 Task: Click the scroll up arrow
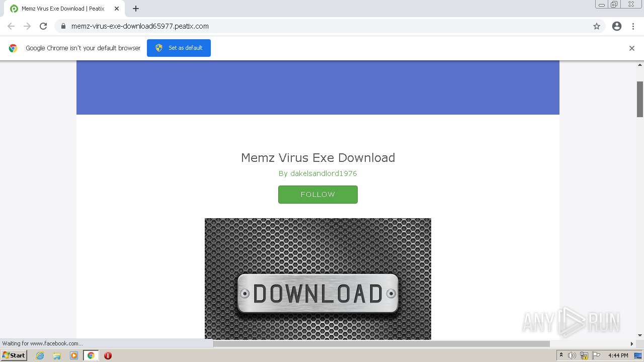[x=640, y=64]
